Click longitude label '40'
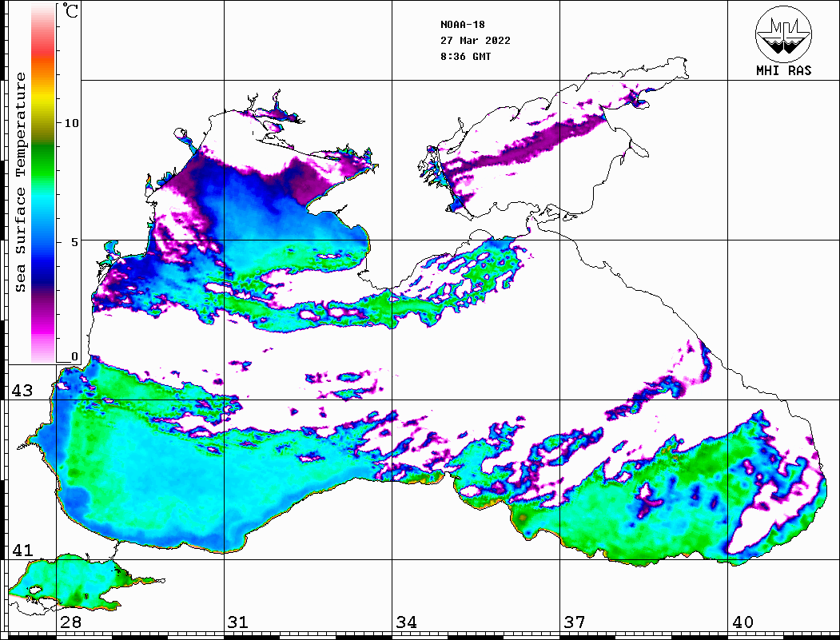The width and height of the screenshot is (840, 640). (x=742, y=622)
